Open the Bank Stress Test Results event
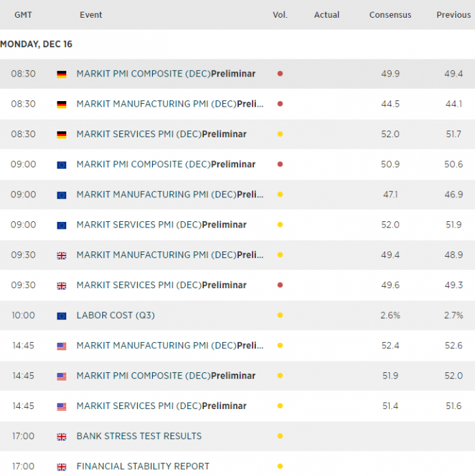The width and height of the screenshot is (475, 476). tap(139, 436)
